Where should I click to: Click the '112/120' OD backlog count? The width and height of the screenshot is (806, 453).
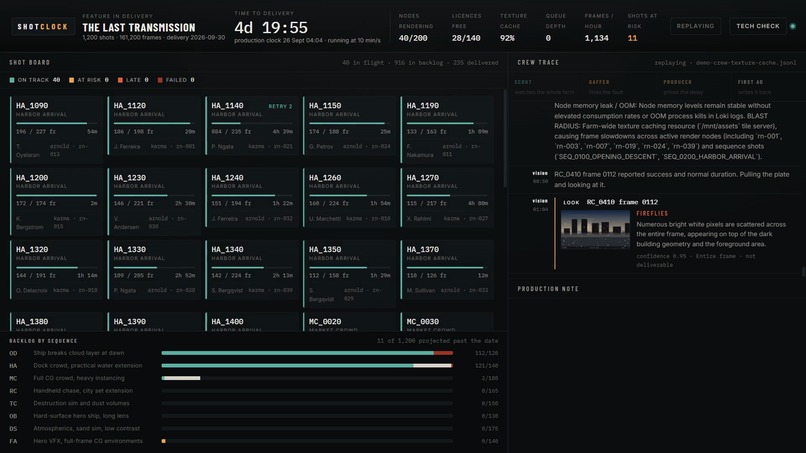[x=486, y=353]
